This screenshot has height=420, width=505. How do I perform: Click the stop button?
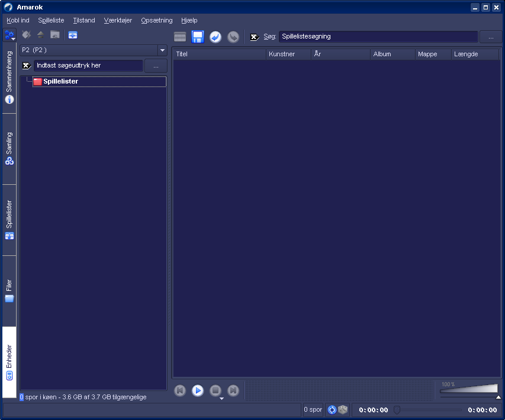215,390
